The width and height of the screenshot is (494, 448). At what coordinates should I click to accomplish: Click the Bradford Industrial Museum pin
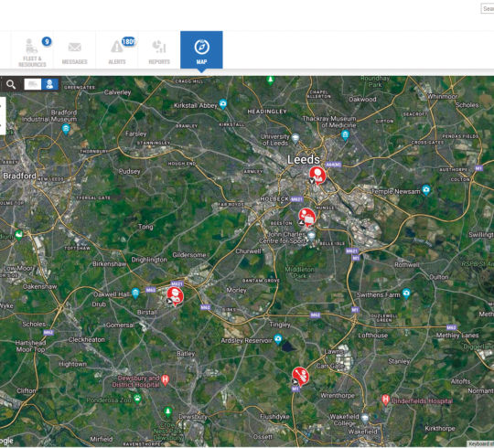pos(66,129)
